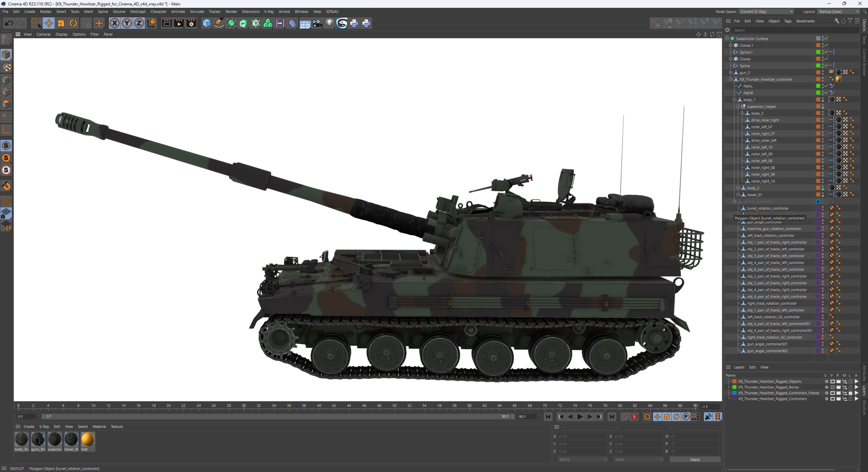Screen dimensions: 868x472
Task: Open Edit Render Settings icon
Action: (x=191, y=23)
